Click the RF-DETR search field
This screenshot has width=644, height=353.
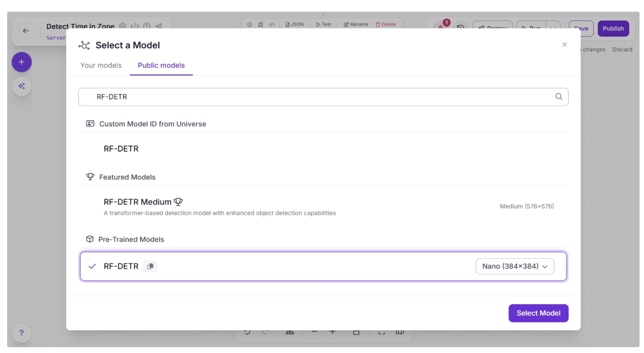point(323,97)
